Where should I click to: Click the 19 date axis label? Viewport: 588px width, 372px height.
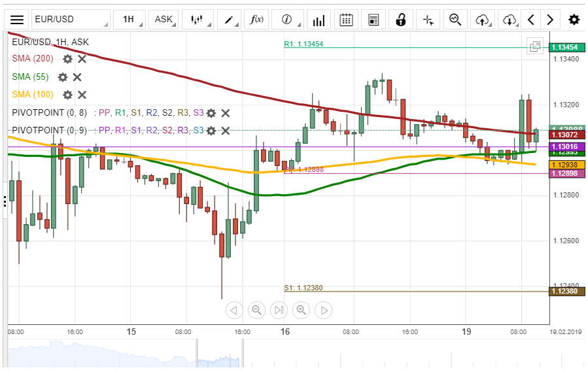click(466, 332)
